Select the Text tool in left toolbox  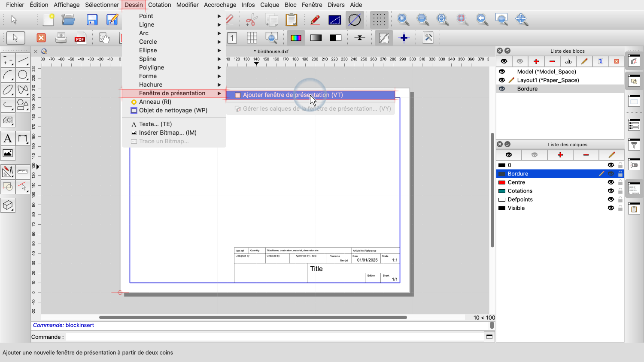click(8, 139)
